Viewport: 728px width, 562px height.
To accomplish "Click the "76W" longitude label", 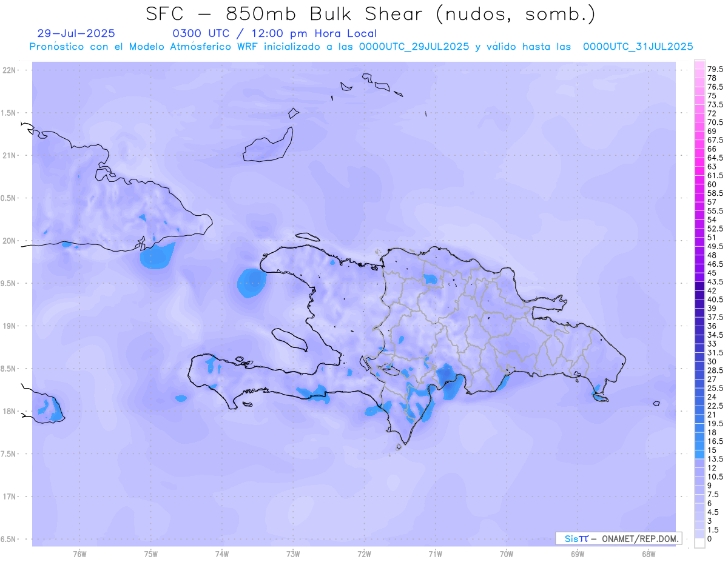I will [79, 554].
